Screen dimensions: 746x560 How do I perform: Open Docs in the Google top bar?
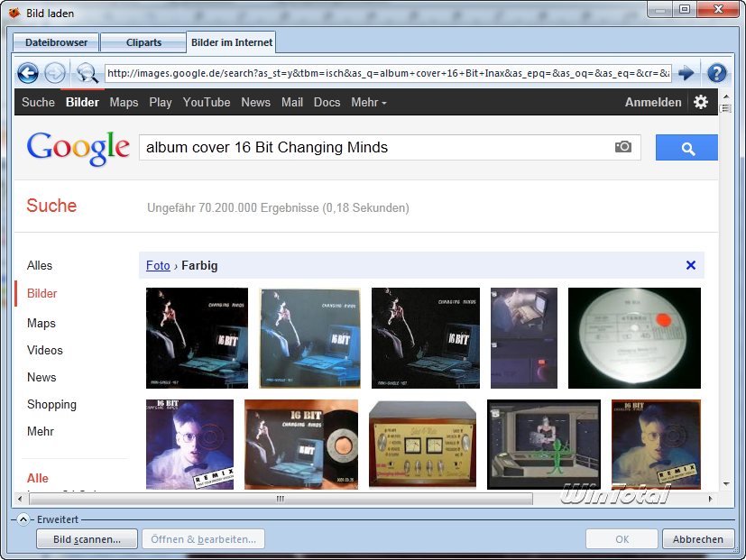(x=327, y=102)
